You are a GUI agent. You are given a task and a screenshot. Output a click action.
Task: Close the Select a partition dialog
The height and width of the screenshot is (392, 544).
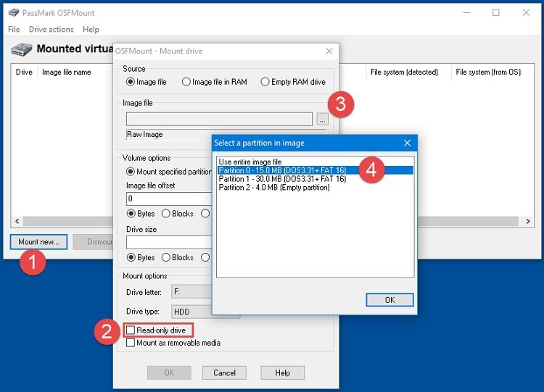pyautogui.click(x=408, y=143)
